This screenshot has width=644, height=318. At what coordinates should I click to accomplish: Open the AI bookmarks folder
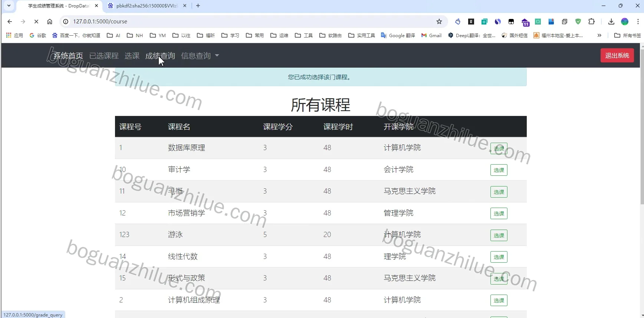[x=114, y=35]
